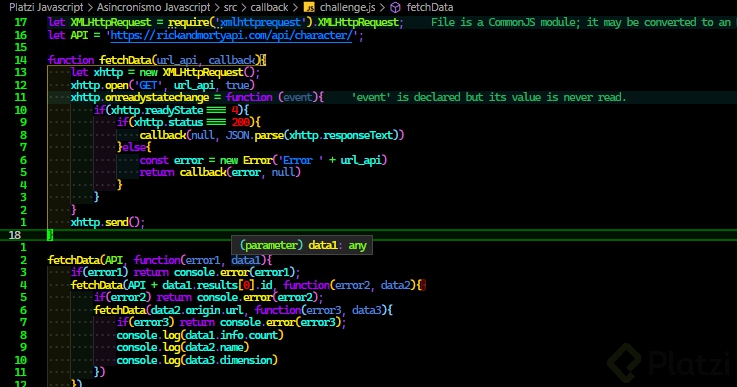Open 'Asincronismo Javascript' breadcrumb folder
Image resolution: width=737 pixels, height=387 pixels.
154,7
